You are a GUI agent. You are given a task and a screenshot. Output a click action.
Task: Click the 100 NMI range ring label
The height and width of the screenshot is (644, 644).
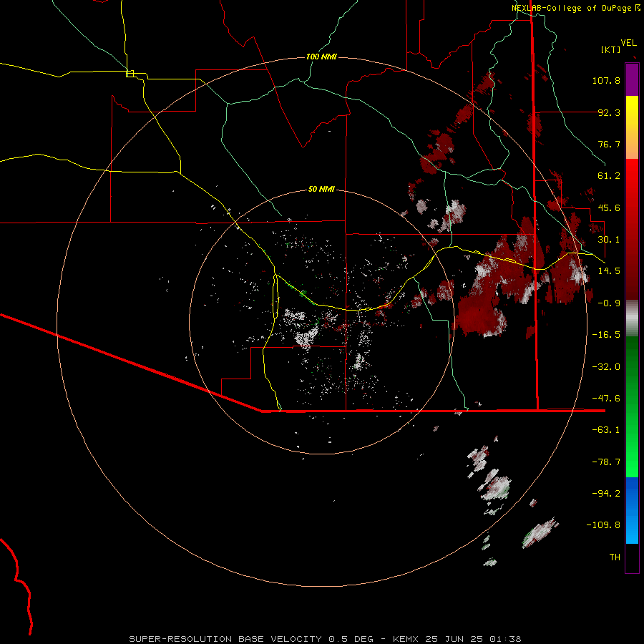tap(321, 57)
